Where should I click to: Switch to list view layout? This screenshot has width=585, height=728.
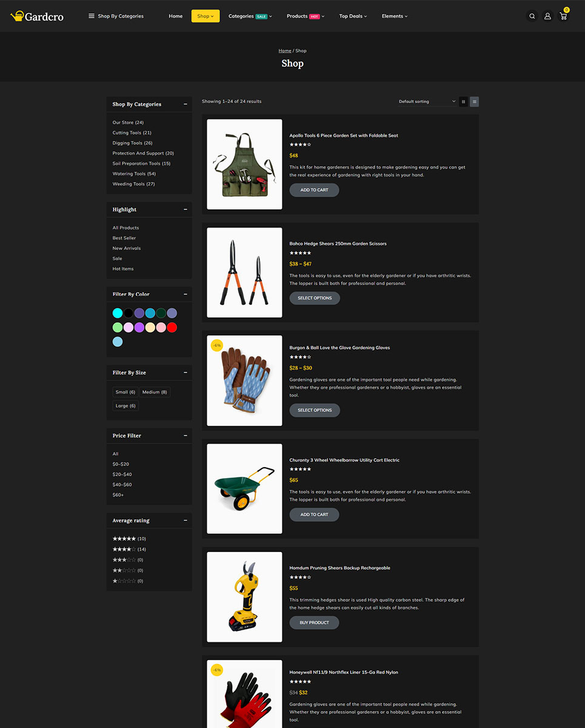point(474,102)
